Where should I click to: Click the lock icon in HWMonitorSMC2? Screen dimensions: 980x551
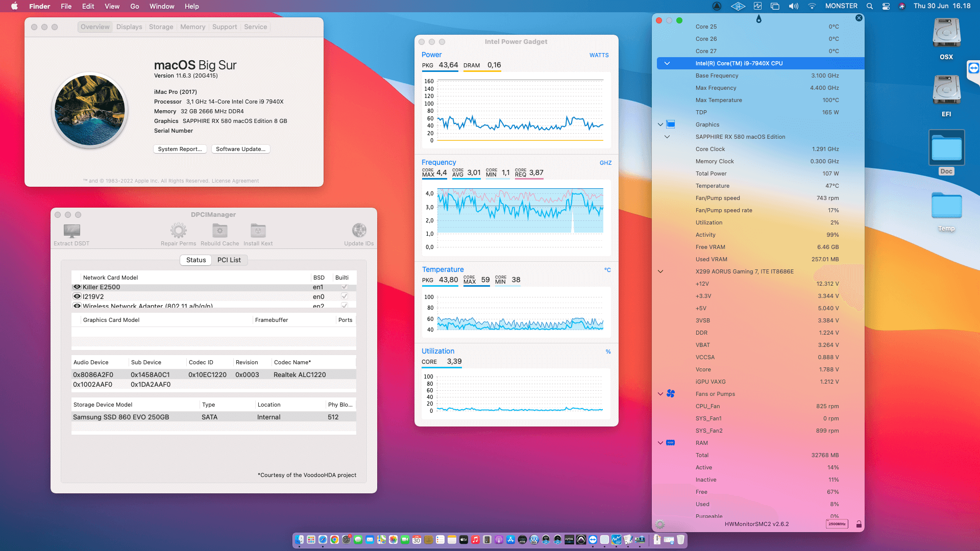[x=859, y=524]
